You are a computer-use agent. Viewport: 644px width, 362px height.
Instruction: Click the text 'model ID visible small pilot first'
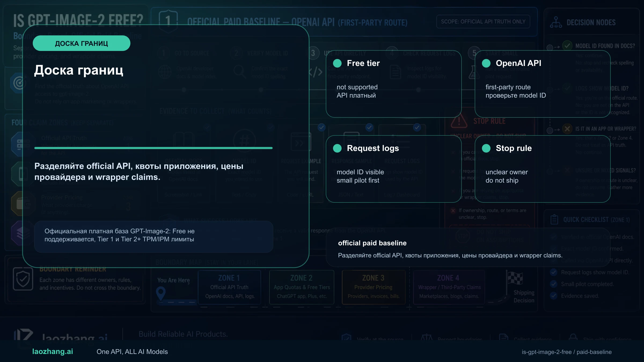[x=360, y=176]
